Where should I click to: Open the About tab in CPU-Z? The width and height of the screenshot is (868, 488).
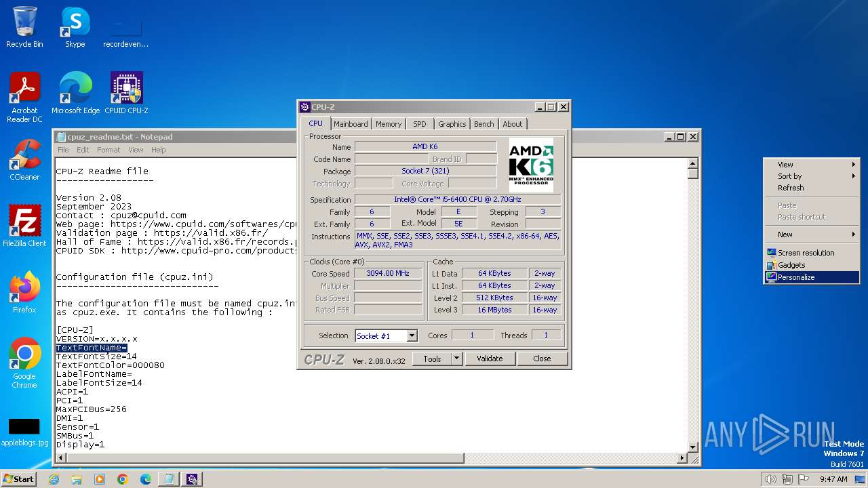(513, 124)
